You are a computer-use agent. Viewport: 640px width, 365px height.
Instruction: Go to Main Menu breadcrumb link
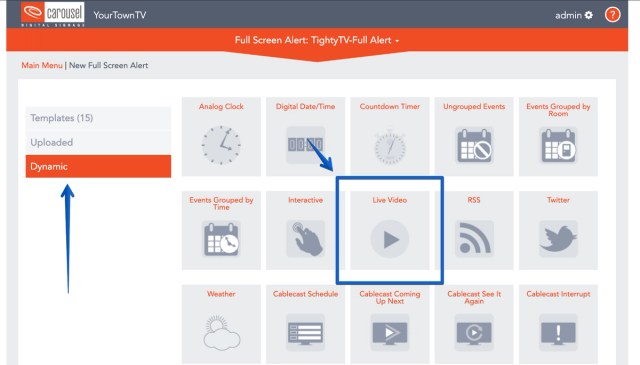[x=42, y=65]
